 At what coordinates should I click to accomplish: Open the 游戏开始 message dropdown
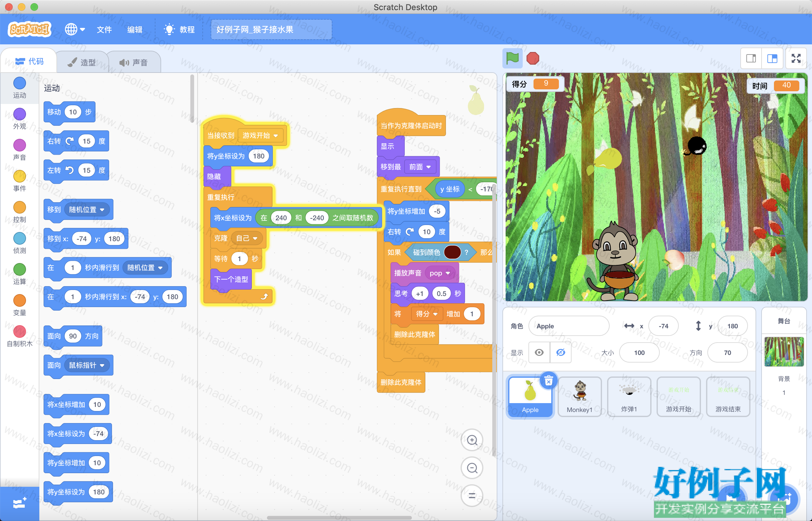point(260,136)
